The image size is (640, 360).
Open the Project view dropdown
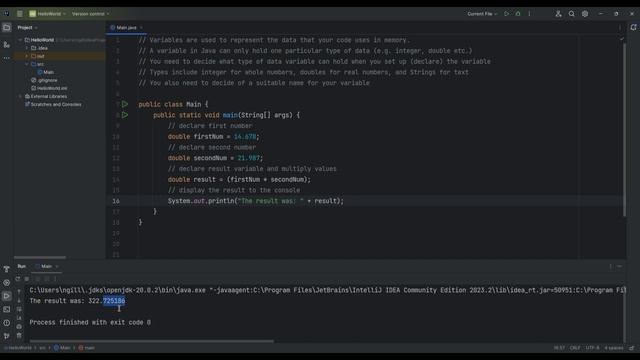tap(27, 27)
